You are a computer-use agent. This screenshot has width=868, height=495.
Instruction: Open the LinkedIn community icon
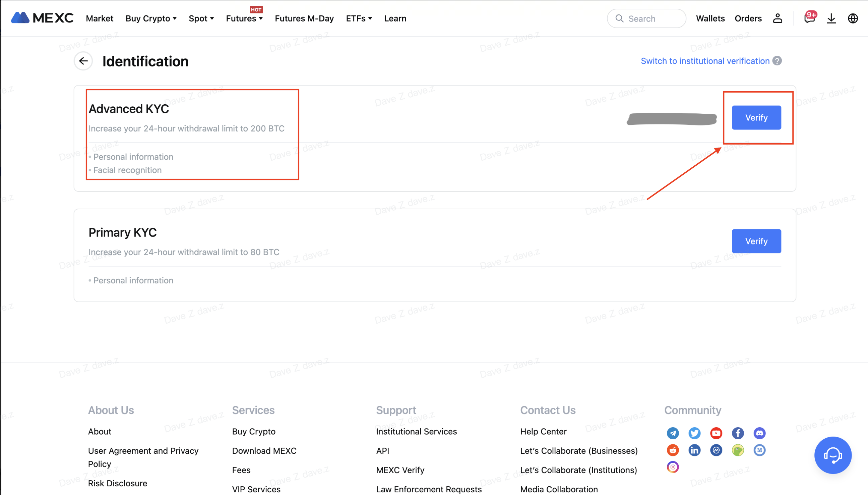tap(694, 450)
